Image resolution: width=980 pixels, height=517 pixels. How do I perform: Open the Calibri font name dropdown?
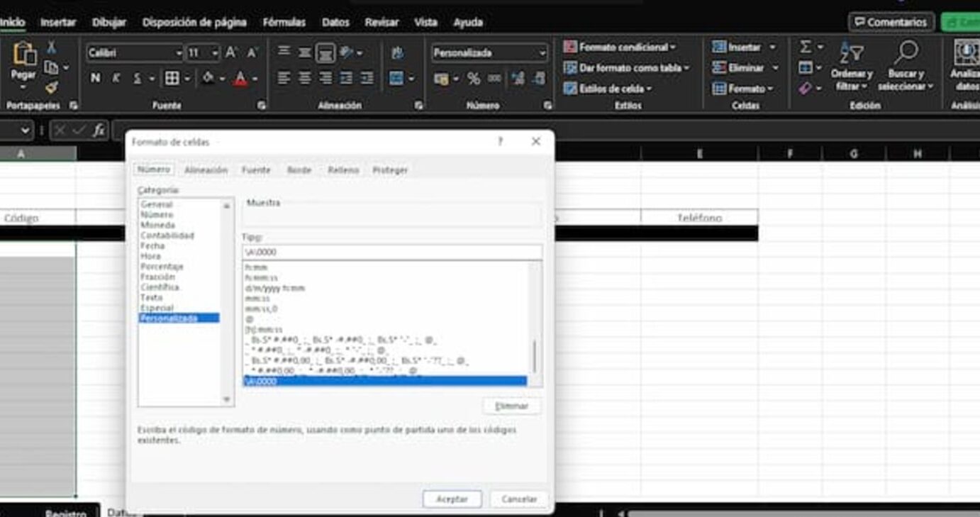click(179, 53)
